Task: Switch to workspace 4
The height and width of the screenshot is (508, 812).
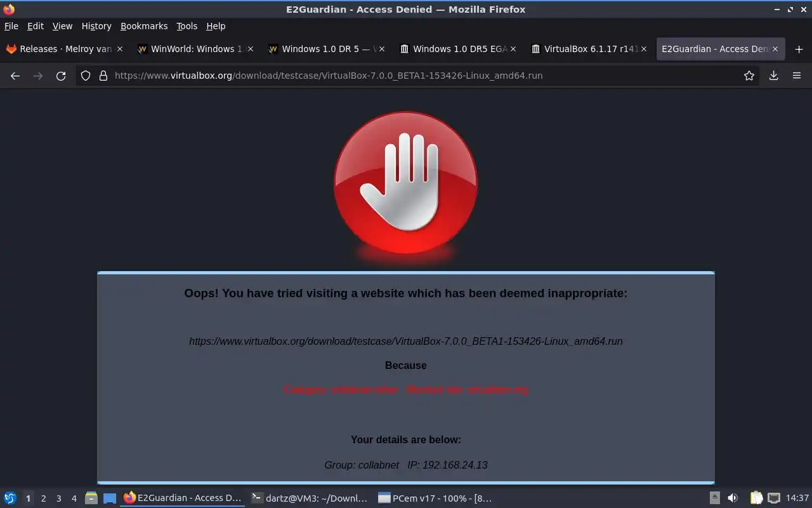Action: (74, 498)
